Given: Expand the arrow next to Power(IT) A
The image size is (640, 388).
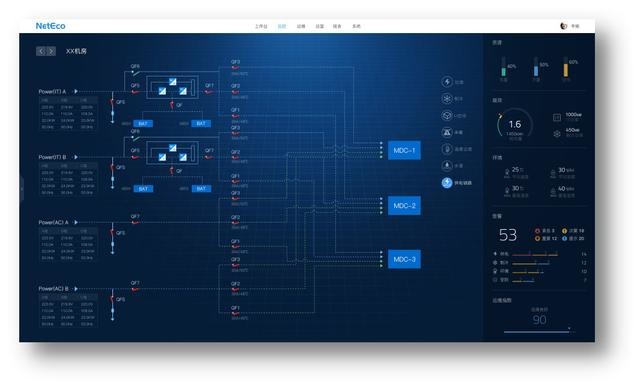Looking at the screenshot, I should pos(76,91).
